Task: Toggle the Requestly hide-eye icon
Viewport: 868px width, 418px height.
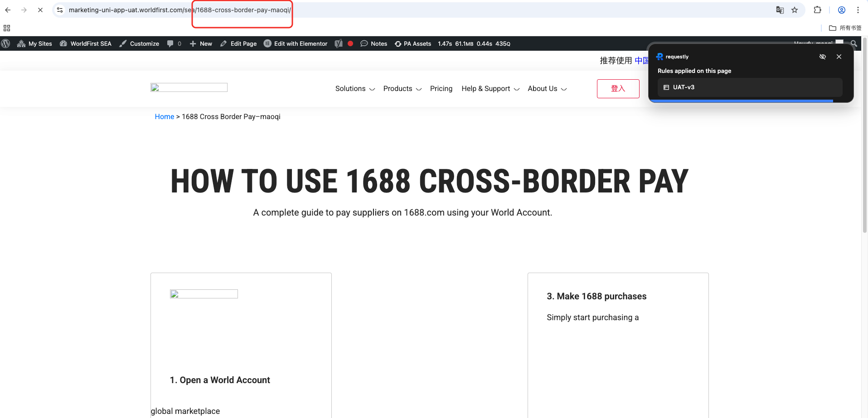Action: pos(823,57)
